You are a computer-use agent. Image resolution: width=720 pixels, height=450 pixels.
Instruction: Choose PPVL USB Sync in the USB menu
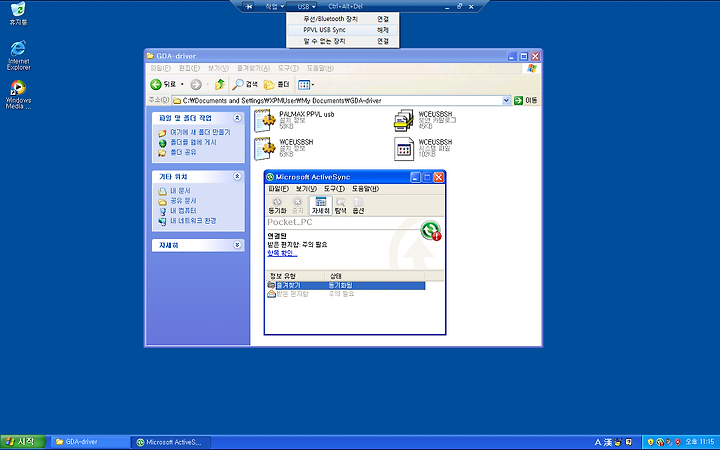tap(343, 30)
